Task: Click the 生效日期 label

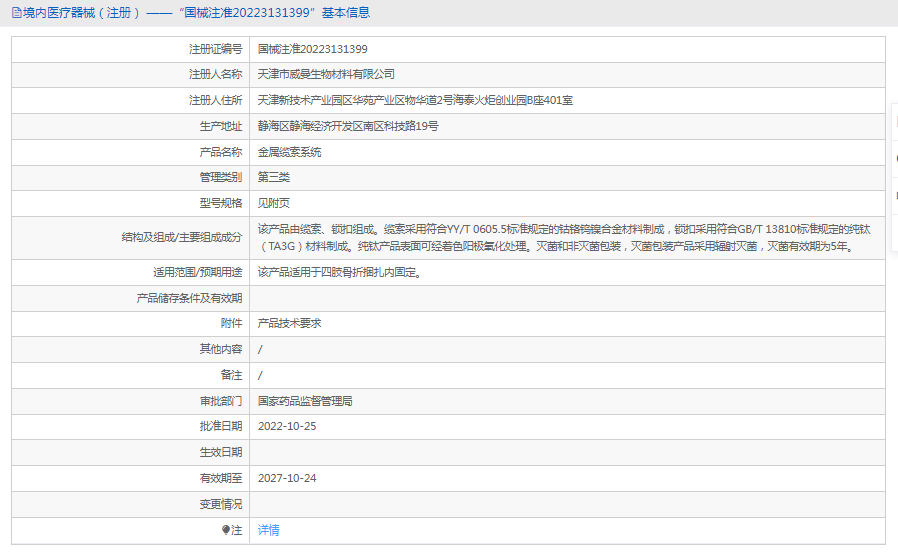Action: pyautogui.click(x=221, y=452)
